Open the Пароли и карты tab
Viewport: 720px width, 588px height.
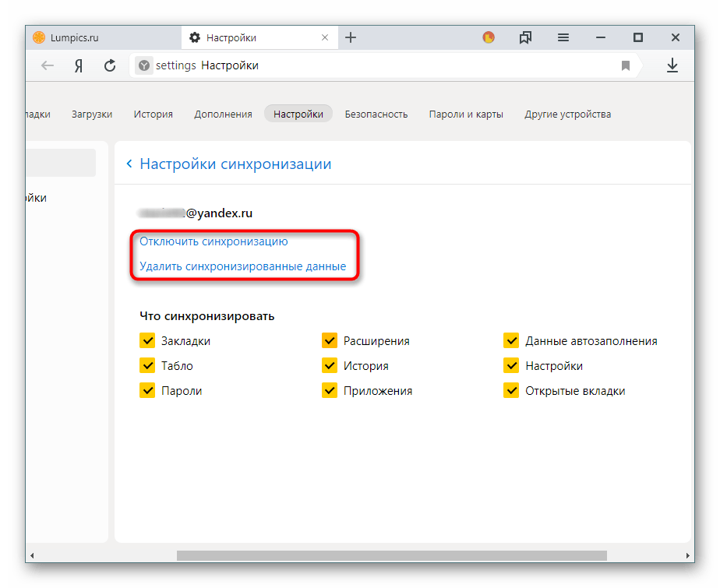(x=466, y=114)
